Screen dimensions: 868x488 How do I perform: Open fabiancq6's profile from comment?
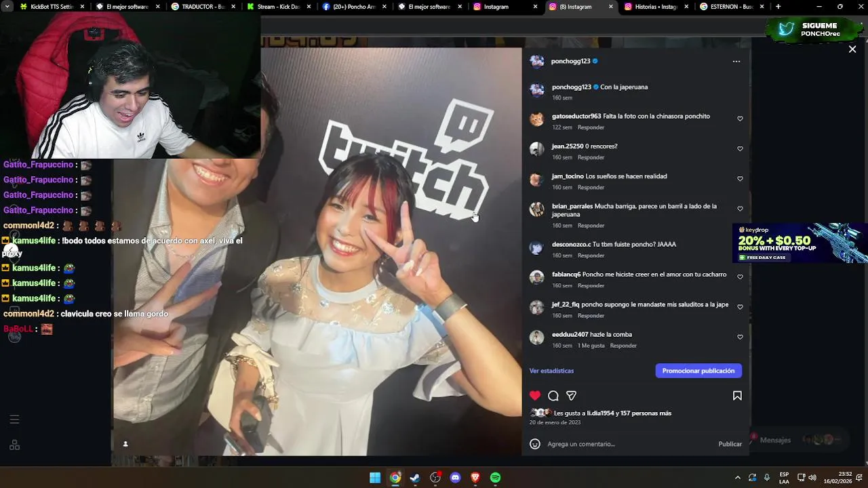pos(566,274)
